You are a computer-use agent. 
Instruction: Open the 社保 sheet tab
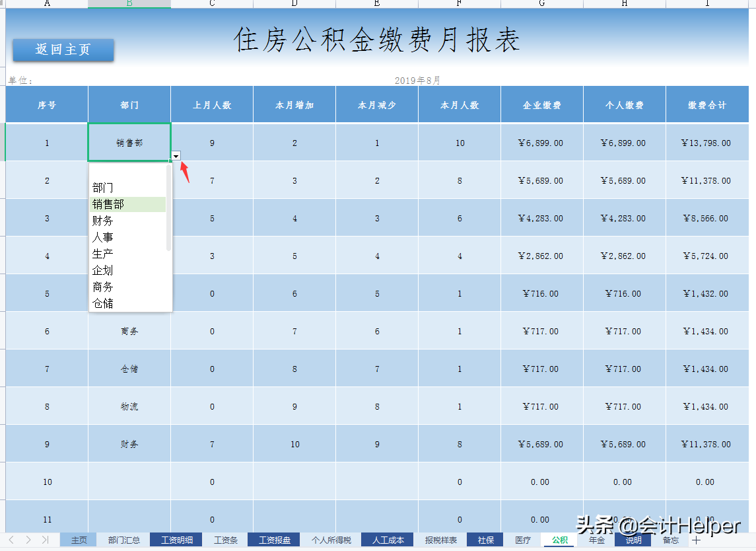click(485, 540)
